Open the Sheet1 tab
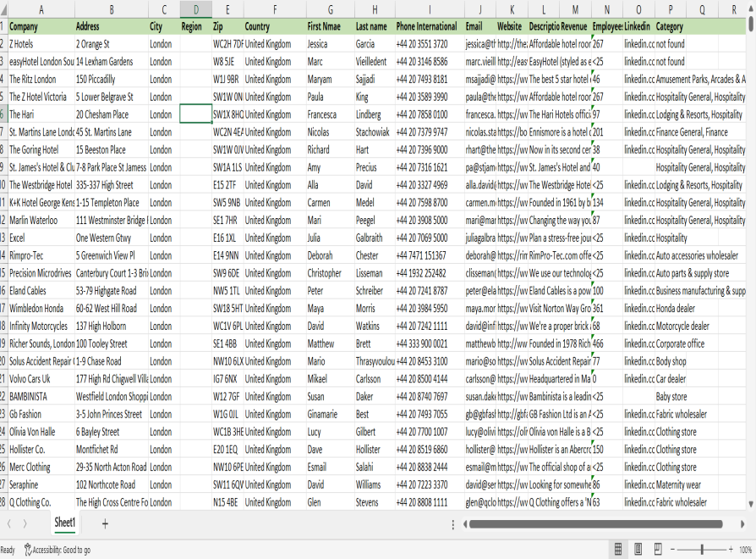 coord(64,523)
